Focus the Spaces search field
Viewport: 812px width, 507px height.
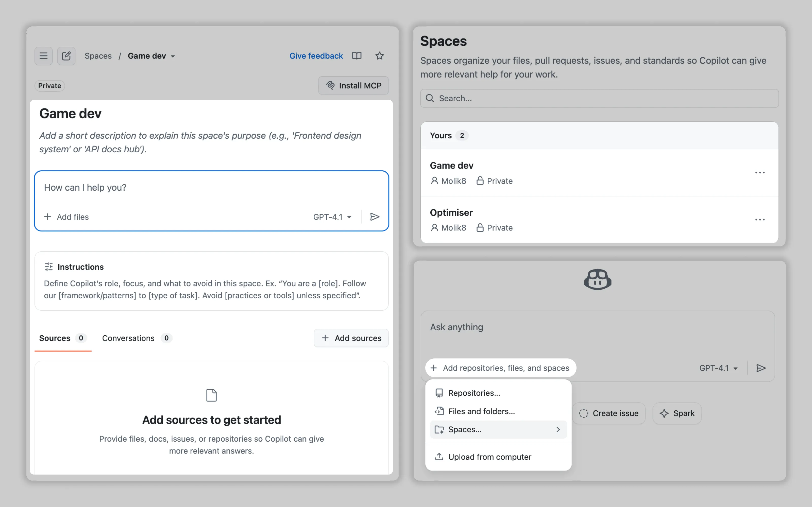click(x=599, y=98)
